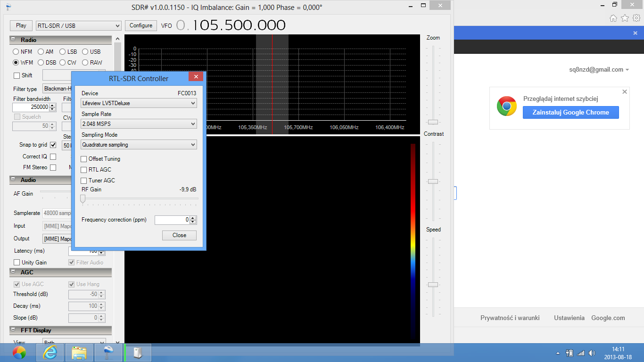Open the Lifeview LV5TDeluxe device dropdown
This screenshot has height=362, width=644.
tap(139, 103)
